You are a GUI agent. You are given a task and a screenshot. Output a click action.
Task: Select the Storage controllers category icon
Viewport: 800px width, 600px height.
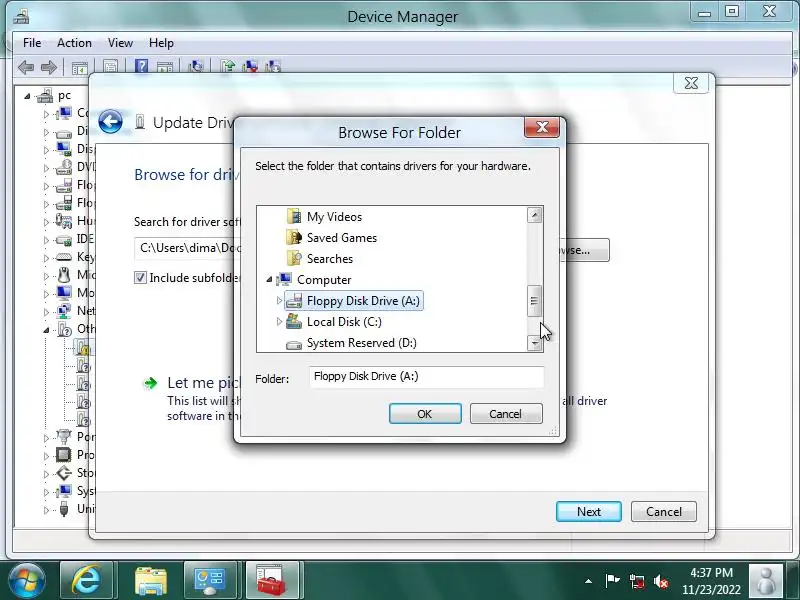tap(63, 473)
